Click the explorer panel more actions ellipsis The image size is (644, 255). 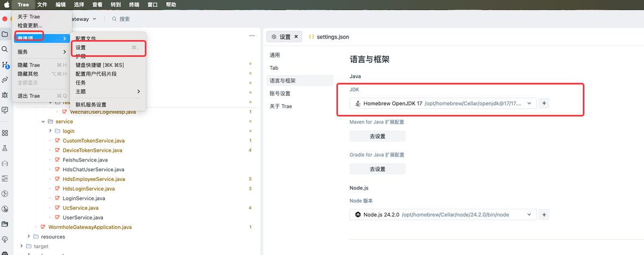click(x=252, y=36)
